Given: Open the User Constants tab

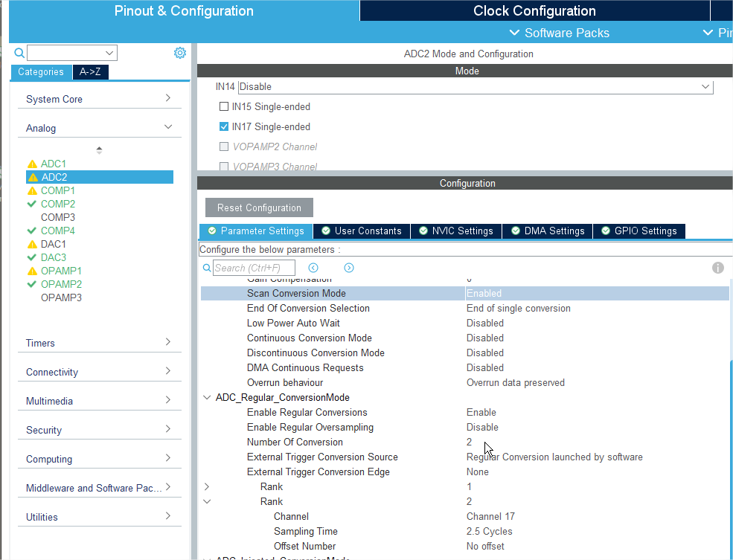Looking at the screenshot, I should [362, 231].
